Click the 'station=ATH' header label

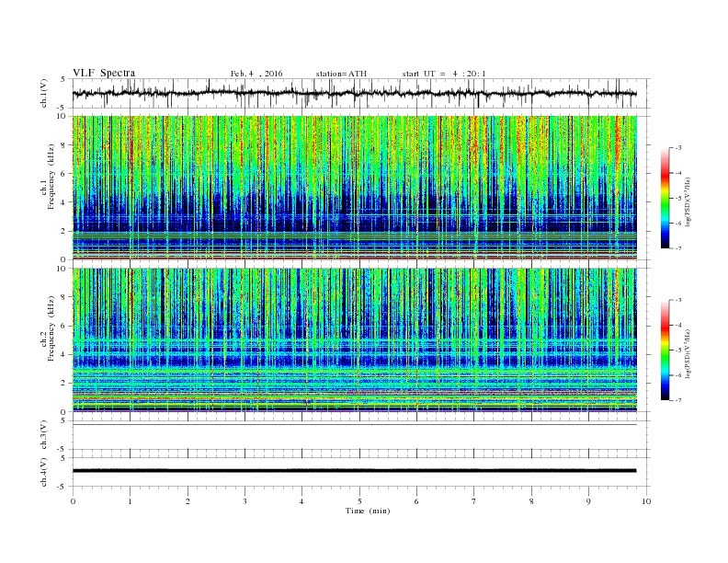click(x=341, y=74)
